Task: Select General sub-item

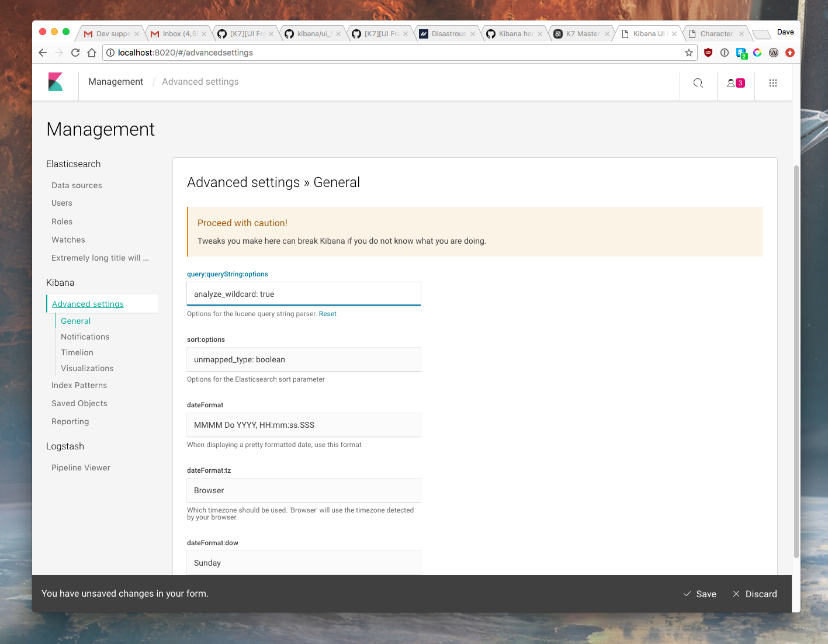Action: click(76, 321)
